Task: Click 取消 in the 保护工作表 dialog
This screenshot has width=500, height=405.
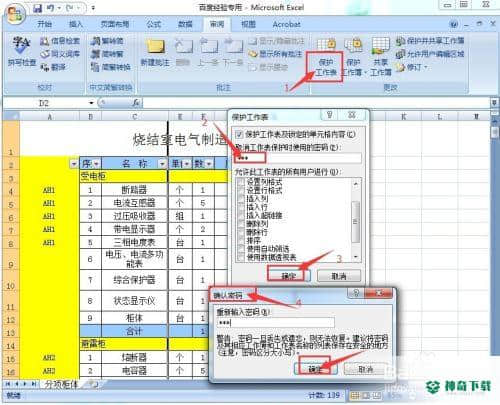Action: click(x=339, y=276)
